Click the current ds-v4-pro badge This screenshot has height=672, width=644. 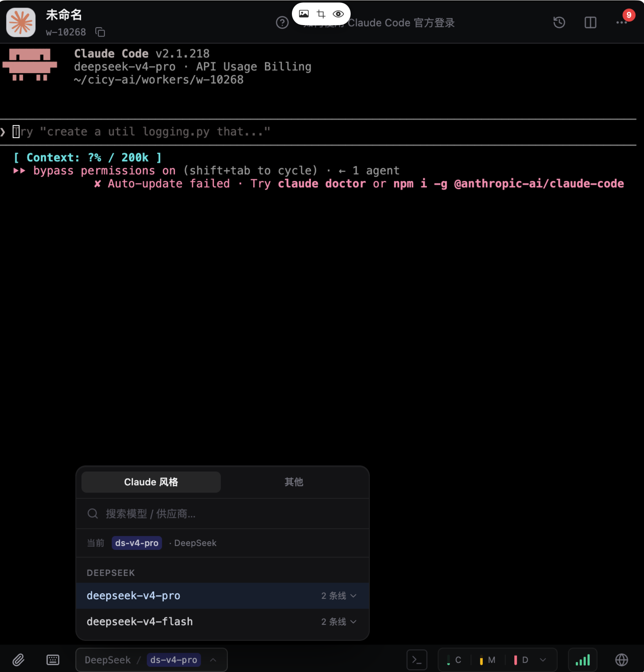click(x=137, y=543)
